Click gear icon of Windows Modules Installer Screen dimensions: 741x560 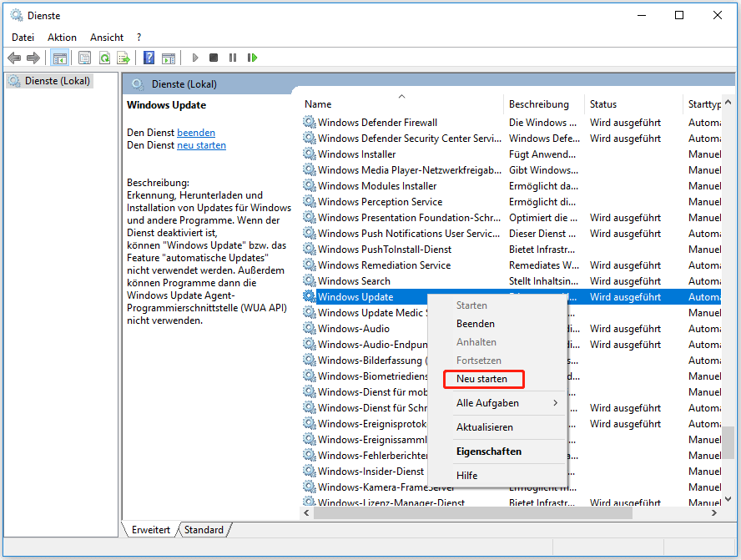point(309,186)
